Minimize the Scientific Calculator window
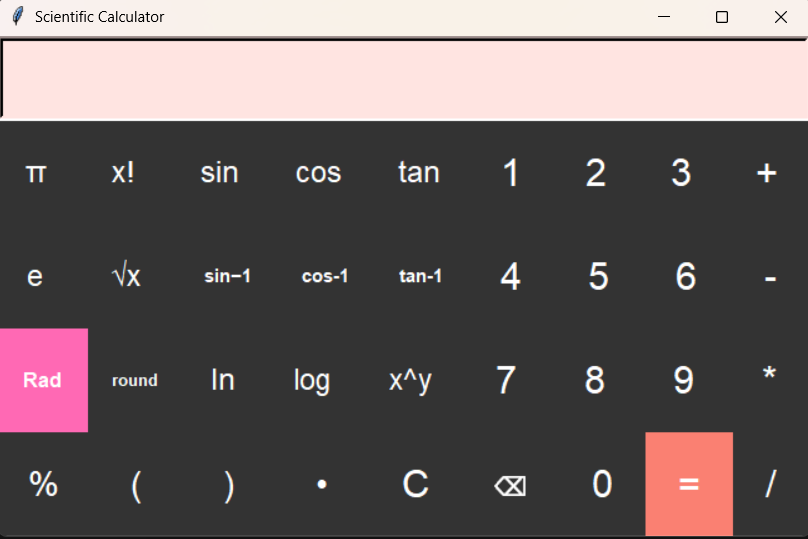Screen dimensions: 808x539 (664, 17)
